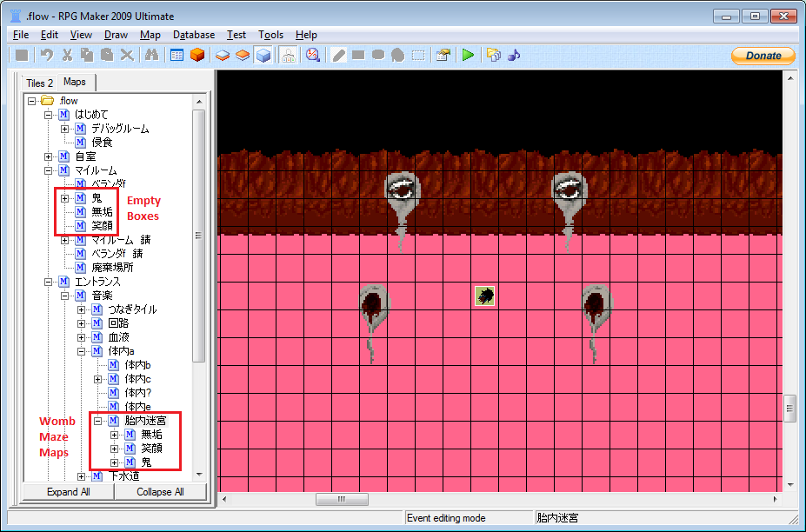Viewport: 806px width, 532px height.
Task: Click the map canvas horizontal scrollbar thumb
Action: point(342,499)
